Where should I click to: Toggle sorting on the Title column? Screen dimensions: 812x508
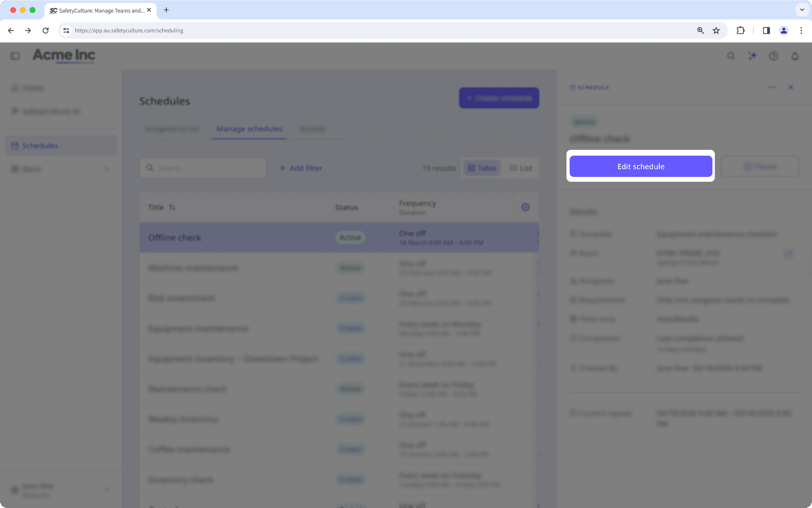click(x=173, y=207)
